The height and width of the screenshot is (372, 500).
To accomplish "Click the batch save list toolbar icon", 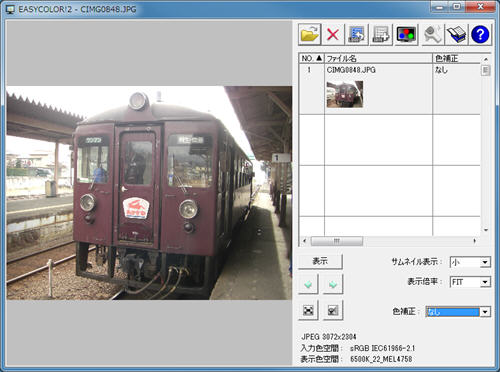I will (x=381, y=34).
